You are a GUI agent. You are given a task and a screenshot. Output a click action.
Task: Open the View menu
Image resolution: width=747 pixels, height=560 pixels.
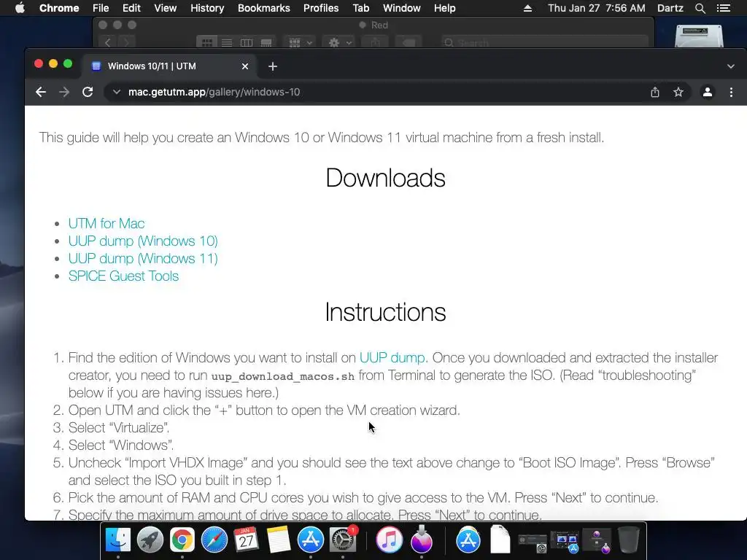click(x=166, y=8)
